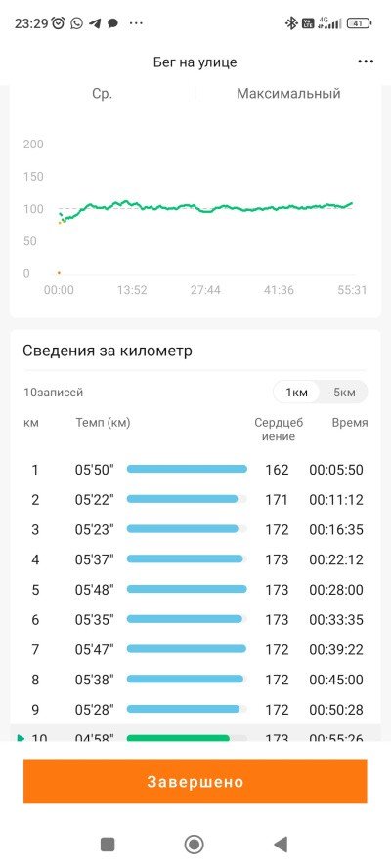Screen dimensions: 391x868
Task: Tap the orange Завершено button
Action: click(x=195, y=781)
